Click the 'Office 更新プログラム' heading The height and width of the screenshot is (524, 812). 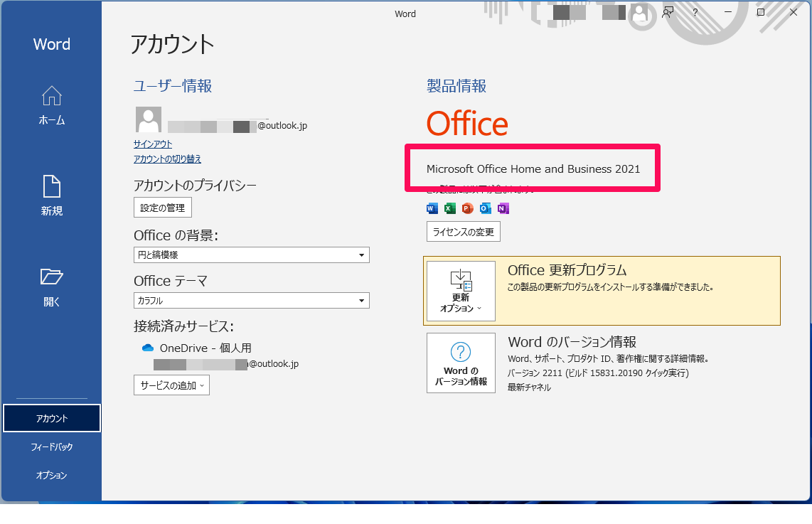(x=567, y=270)
